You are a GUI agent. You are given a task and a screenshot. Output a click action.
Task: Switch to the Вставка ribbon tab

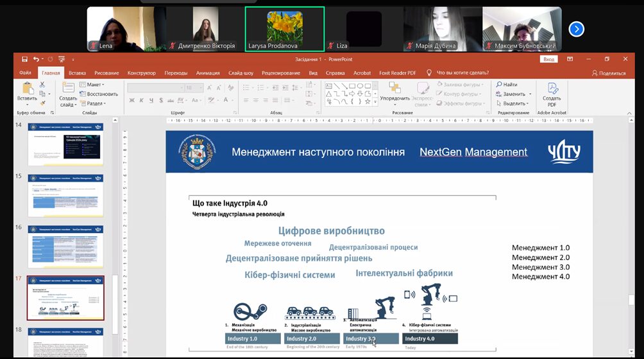point(77,73)
